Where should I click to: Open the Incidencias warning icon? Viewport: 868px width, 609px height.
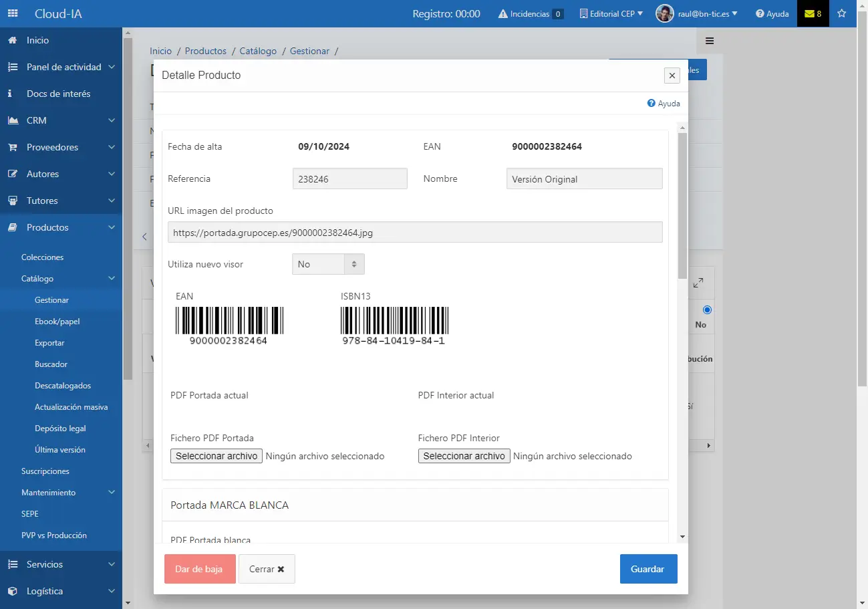(x=503, y=14)
